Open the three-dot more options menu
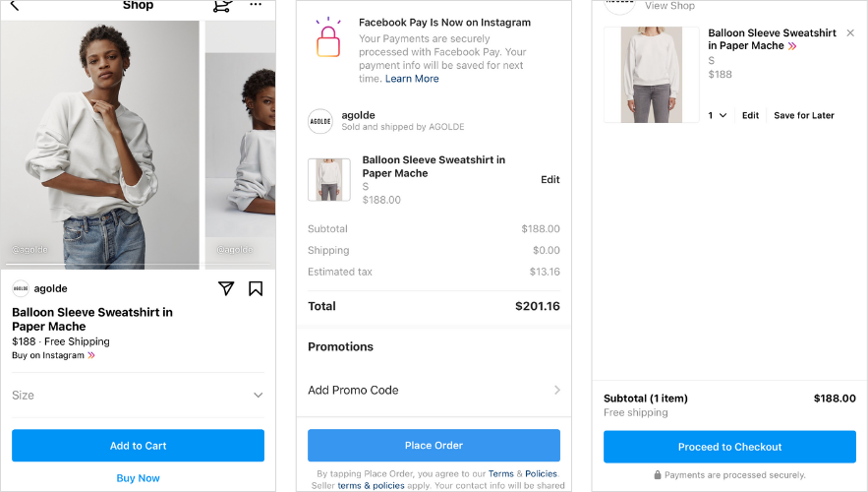 [x=256, y=5]
